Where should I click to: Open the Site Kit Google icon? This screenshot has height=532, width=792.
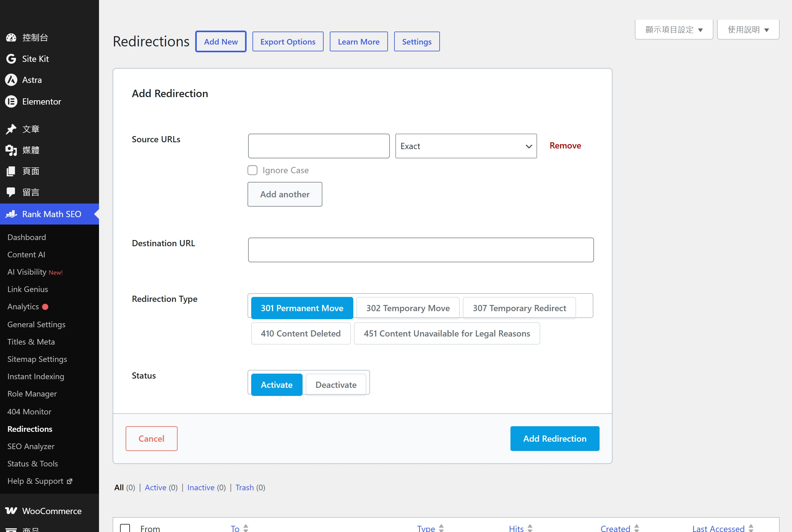(x=11, y=59)
